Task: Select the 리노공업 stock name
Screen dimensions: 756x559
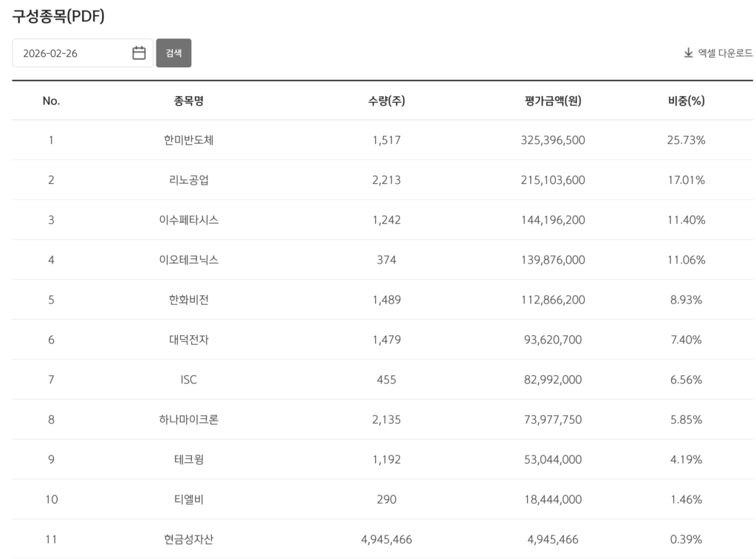Action: (189, 180)
